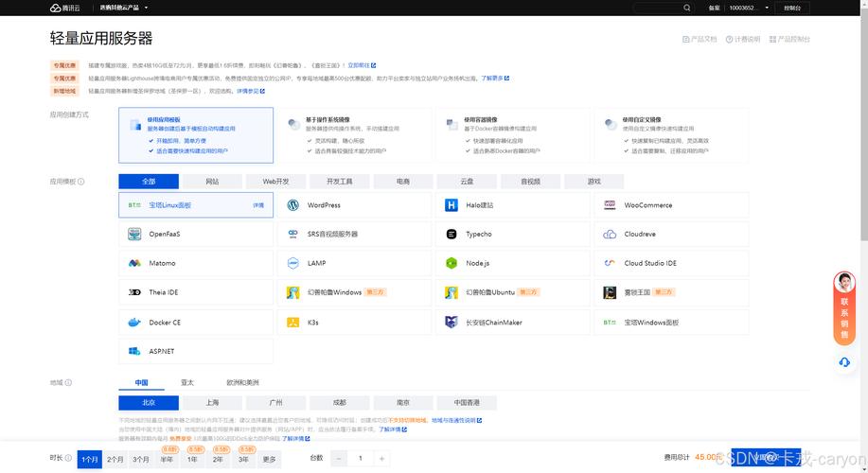
Task: Switch to the 音视频 template tab
Action: pyautogui.click(x=530, y=182)
